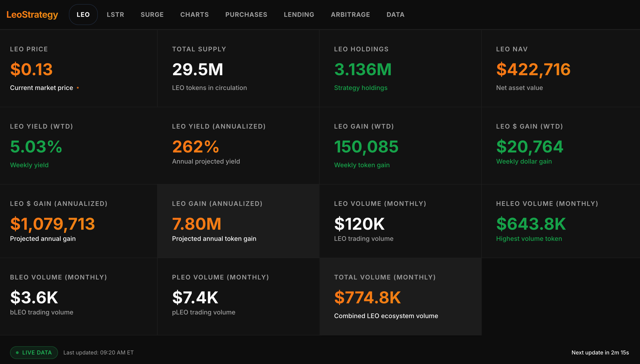Click the orange dot beside Current market price
This screenshot has width=640, height=364.
[x=78, y=88]
